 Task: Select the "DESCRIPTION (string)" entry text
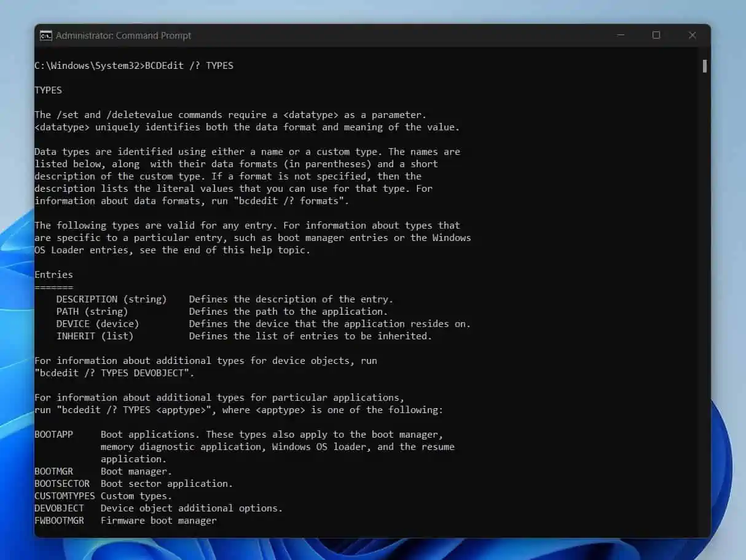point(111,299)
